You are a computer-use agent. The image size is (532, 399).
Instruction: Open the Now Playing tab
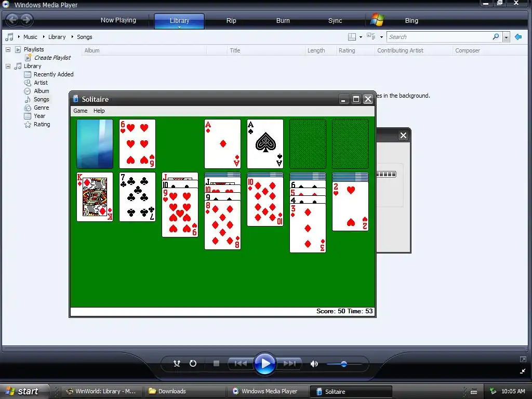tap(118, 20)
